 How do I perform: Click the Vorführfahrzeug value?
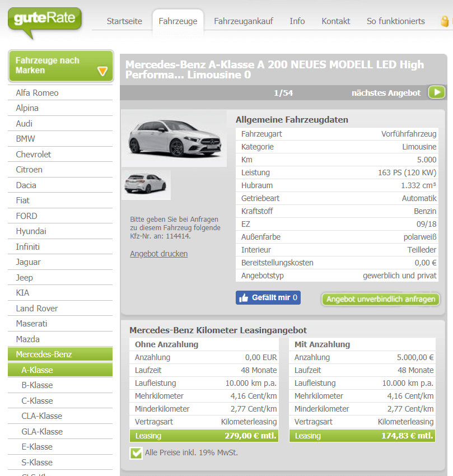tap(409, 134)
